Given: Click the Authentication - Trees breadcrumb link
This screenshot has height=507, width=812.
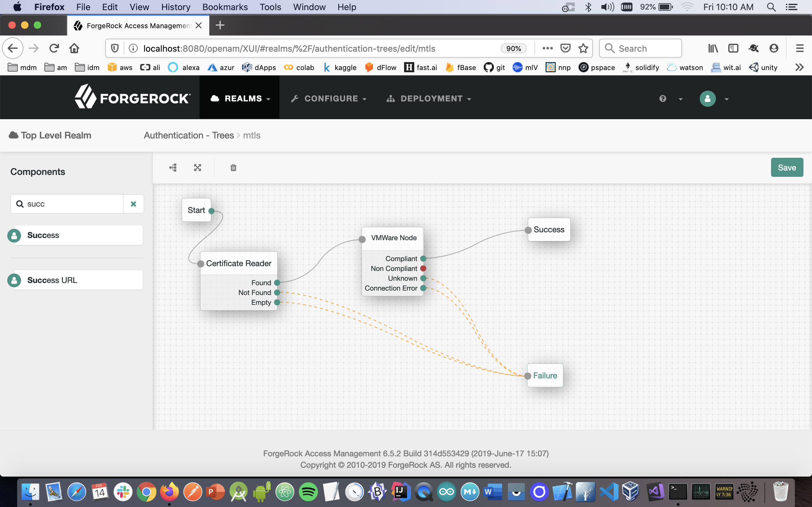Looking at the screenshot, I should [189, 136].
